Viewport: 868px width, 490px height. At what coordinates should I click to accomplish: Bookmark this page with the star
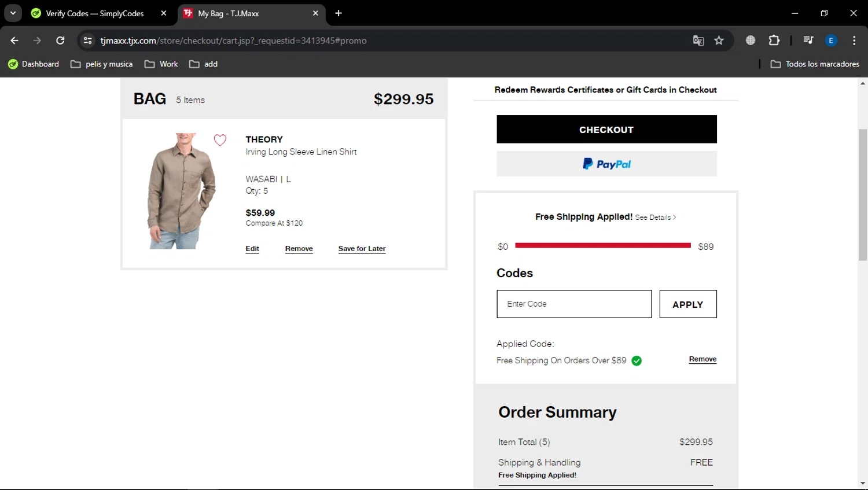719,40
